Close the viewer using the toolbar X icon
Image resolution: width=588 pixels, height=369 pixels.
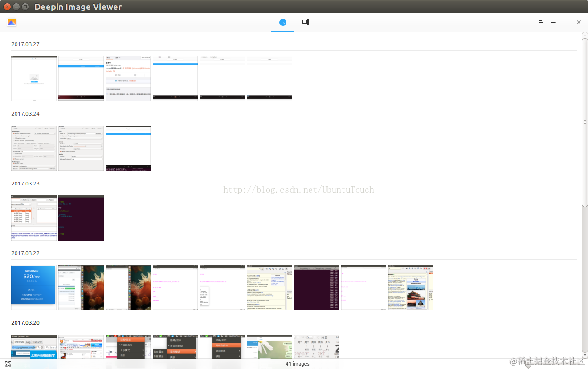point(579,22)
